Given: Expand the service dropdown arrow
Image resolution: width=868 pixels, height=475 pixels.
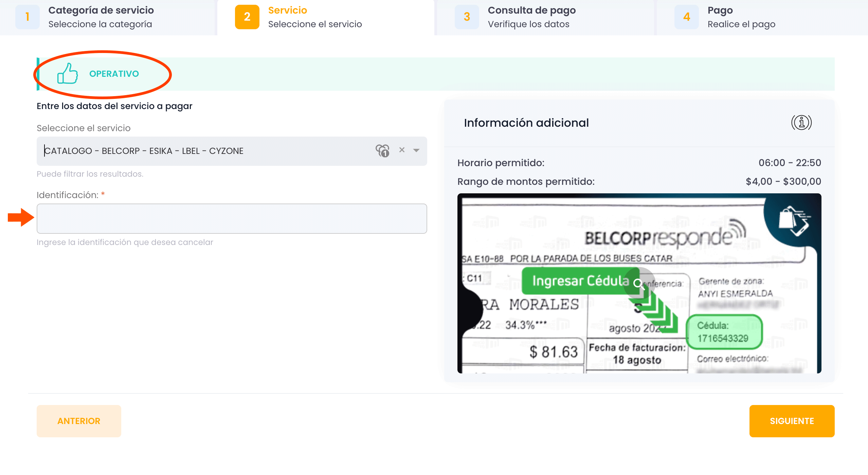Looking at the screenshot, I should [416, 150].
